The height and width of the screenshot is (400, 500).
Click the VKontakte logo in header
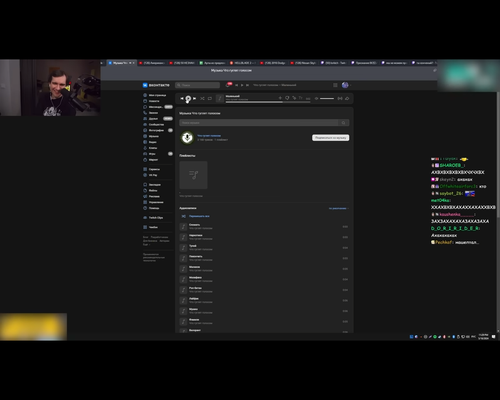(x=156, y=85)
